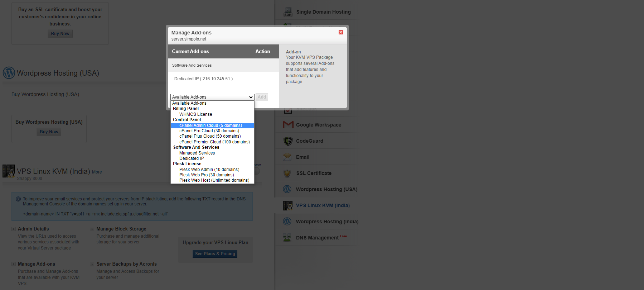The height and width of the screenshot is (290, 644).
Task: Open the More link next to VPS Linux KVM
Action: click(97, 172)
